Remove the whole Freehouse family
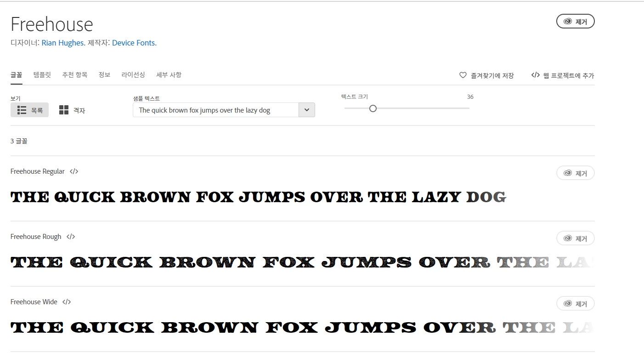 click(x=576, y=22)
